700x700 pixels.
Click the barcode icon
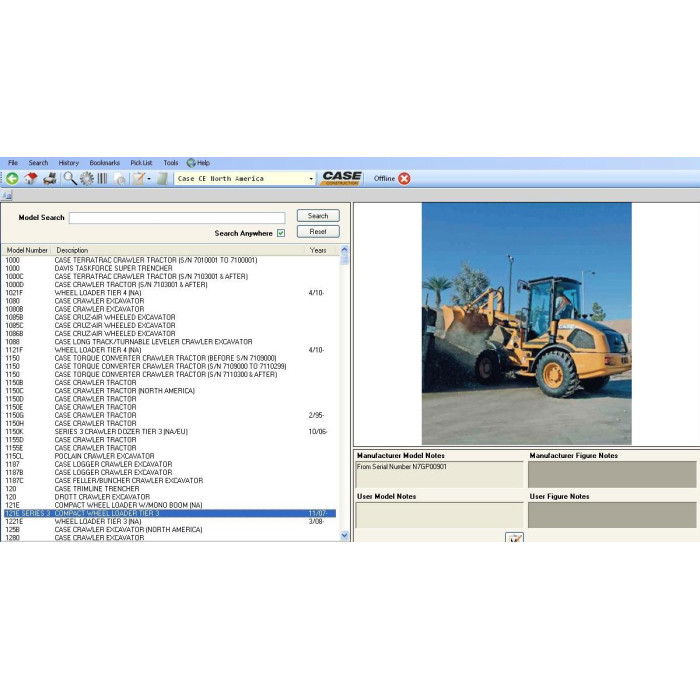coord(103,179)
